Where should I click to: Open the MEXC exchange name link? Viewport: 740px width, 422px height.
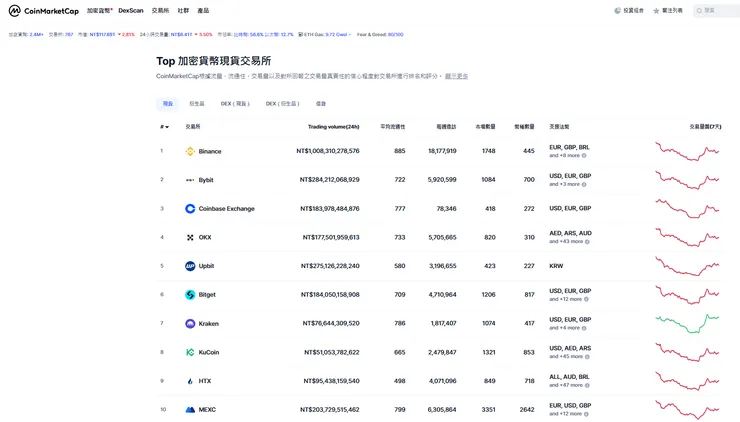pyautogui.click(x=207, y=410)
